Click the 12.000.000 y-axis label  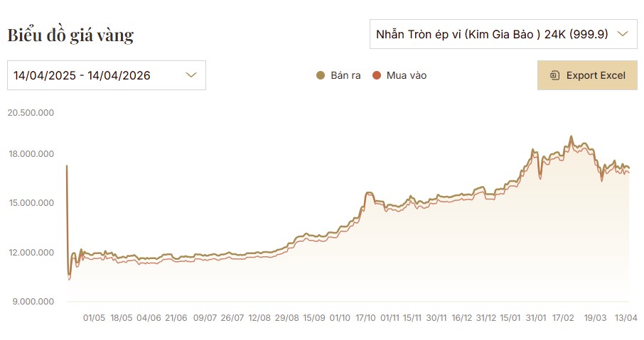[x=30, y=253]
